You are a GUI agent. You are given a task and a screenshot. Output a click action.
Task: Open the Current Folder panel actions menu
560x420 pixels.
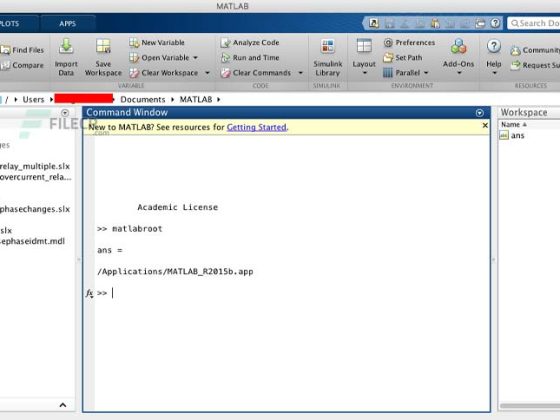[x=65, y=113]
